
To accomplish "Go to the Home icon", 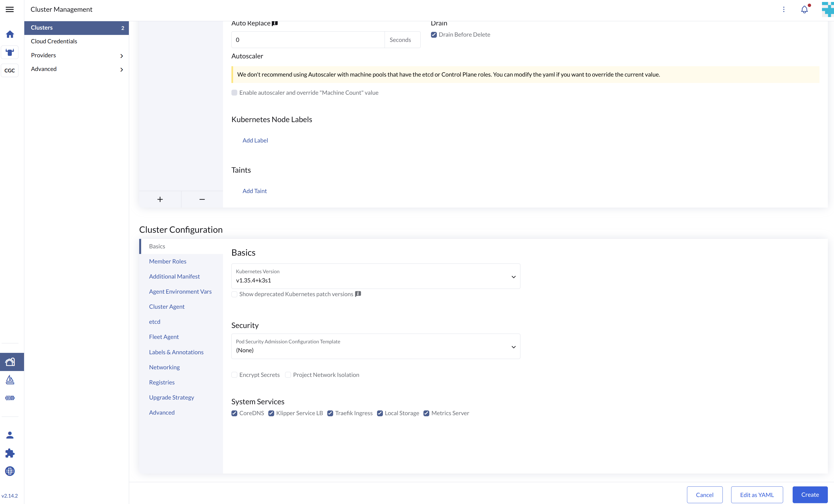I will click(10, 34).
